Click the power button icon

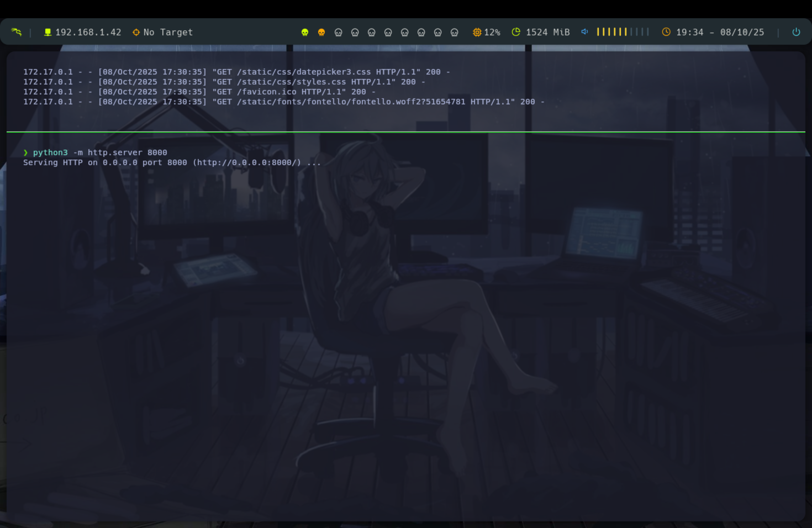pos(796,32)
